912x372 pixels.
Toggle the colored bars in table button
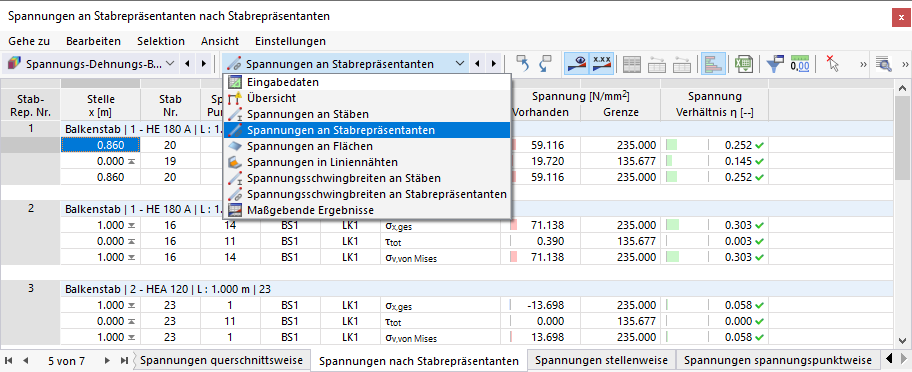tap(713, 64)
